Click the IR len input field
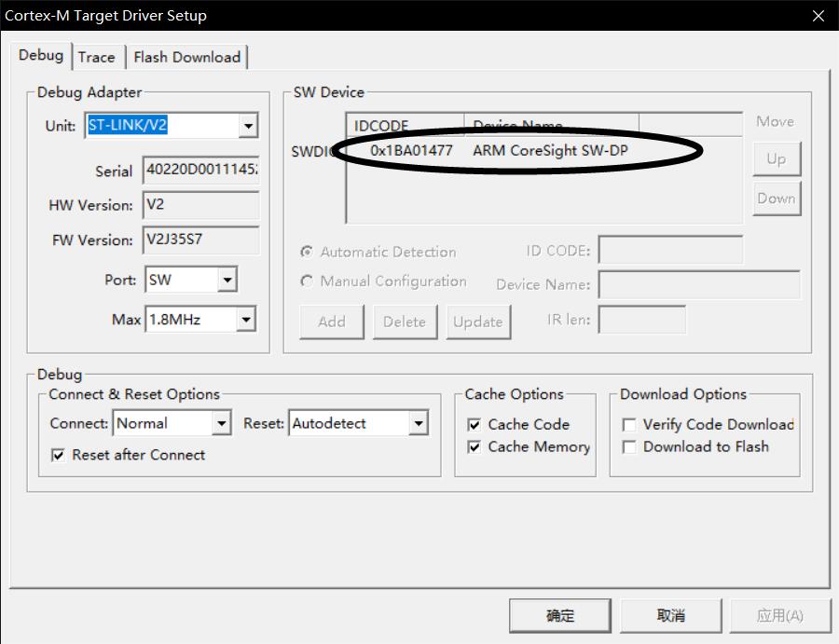This screenshot has width=839, height=644. tap(641, 320)
